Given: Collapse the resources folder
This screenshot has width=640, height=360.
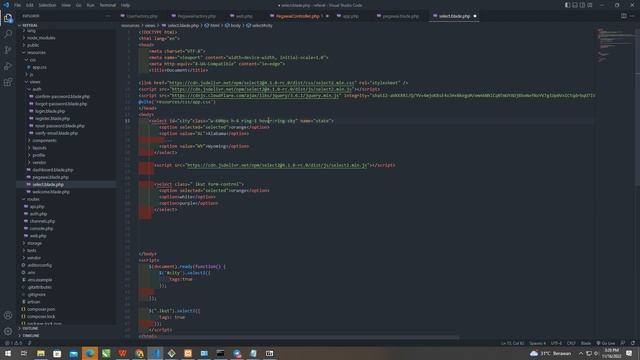Looking at the screenshot, I should coord(36,52).
